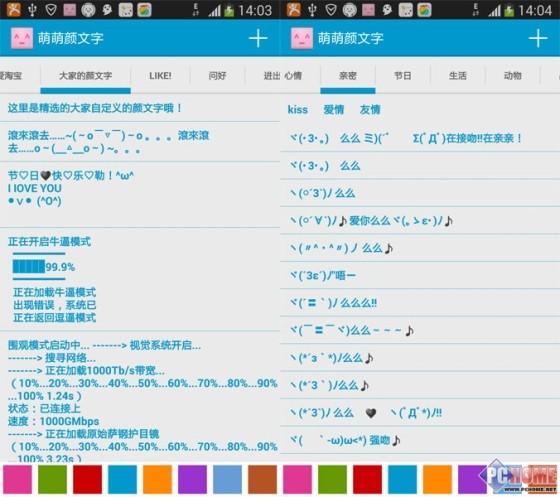Pick blue swatch in left screenshot
The height and width of the screenshot is (497, 560).
pos(122,479)
